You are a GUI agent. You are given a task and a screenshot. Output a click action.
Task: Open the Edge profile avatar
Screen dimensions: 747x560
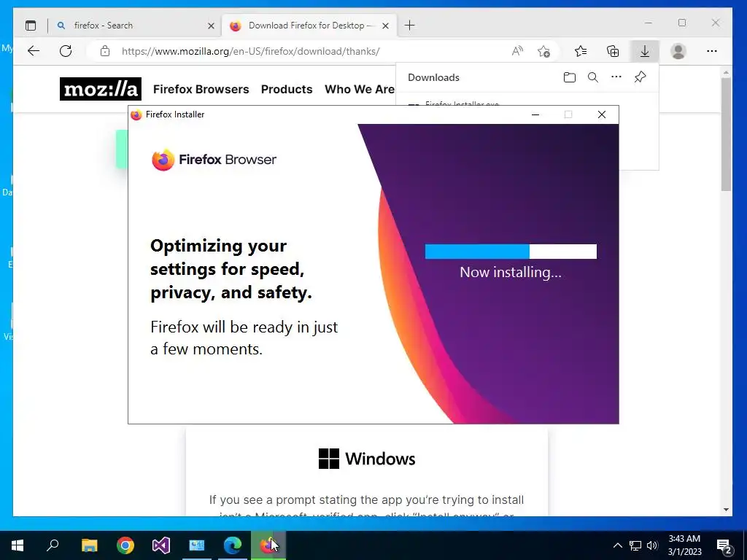click(x=678, y=51)
